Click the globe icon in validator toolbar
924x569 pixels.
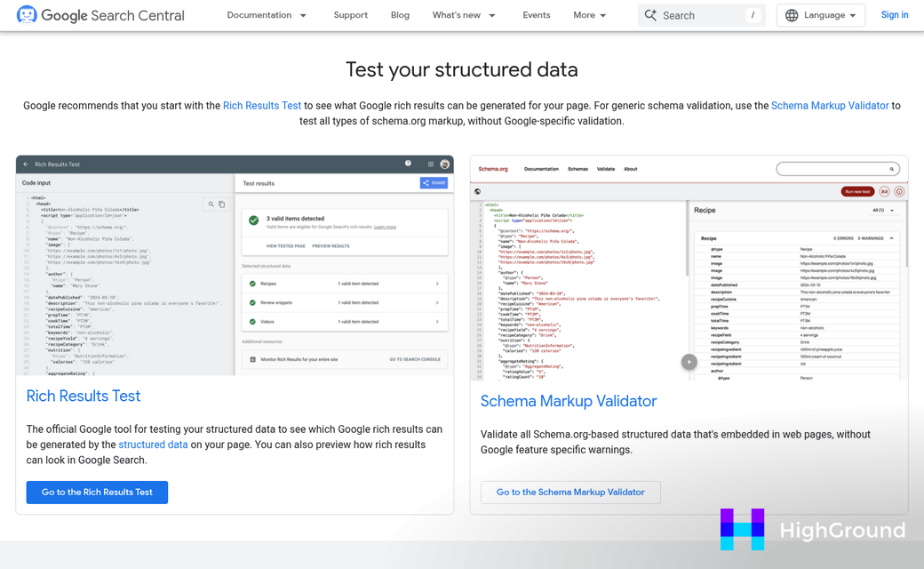click(477, 192)
